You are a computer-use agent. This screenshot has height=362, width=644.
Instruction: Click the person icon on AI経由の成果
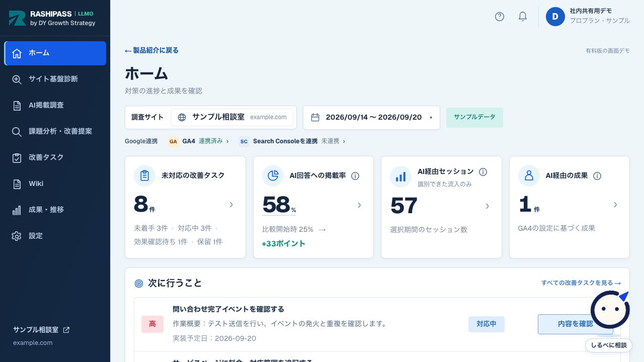point(529,175)
